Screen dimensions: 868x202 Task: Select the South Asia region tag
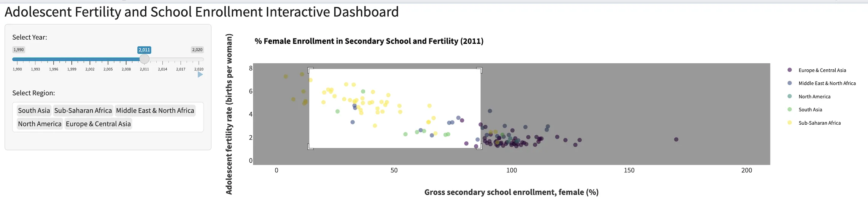click(34, 111)
